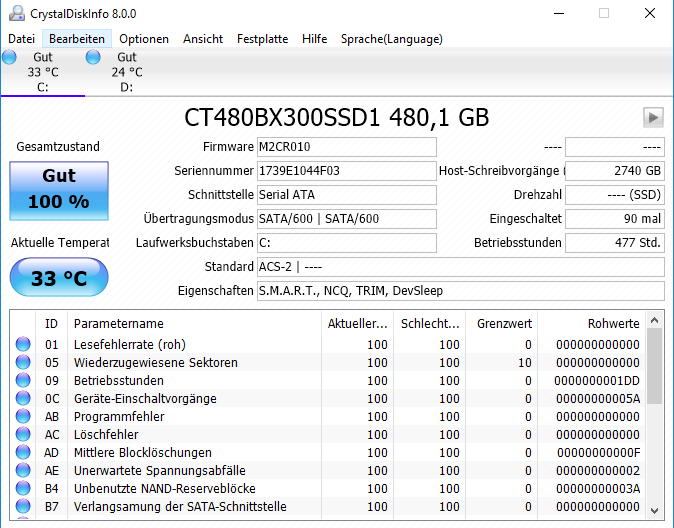Click the Betriebsstunden value 477 Std.

coord(615,243)
